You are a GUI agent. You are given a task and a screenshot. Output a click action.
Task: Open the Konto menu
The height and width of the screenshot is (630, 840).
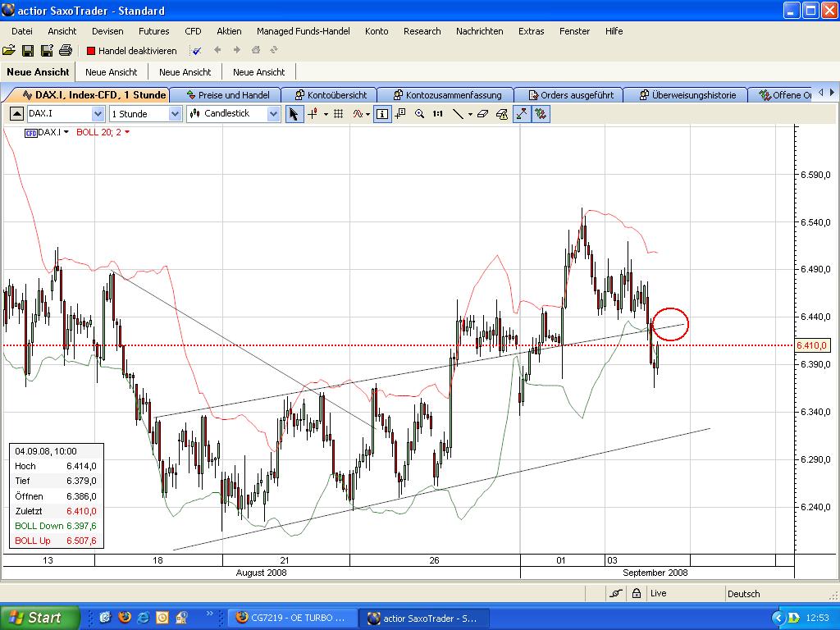click(x=377, y=31)
